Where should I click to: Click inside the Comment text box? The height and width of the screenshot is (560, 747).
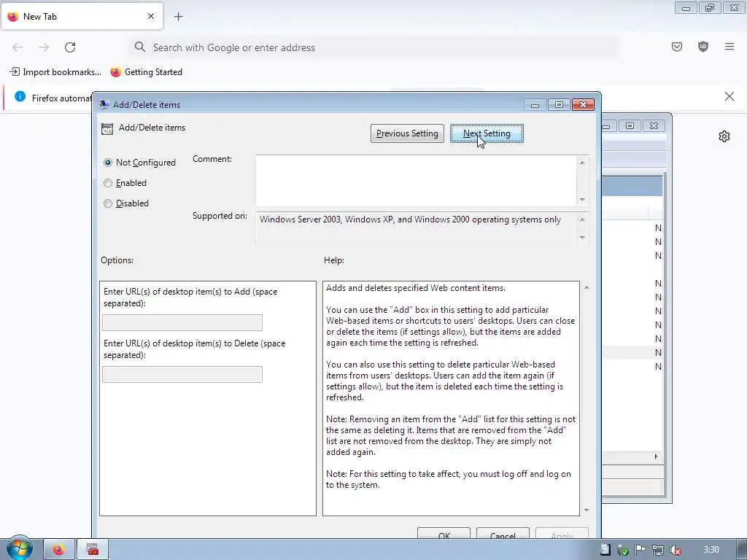pos(416,181)
